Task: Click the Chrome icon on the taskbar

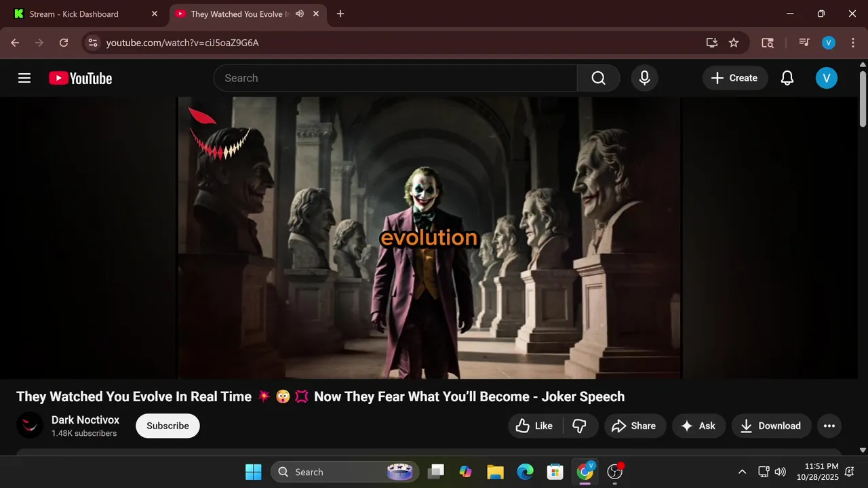Action: [x=585, y=472]
